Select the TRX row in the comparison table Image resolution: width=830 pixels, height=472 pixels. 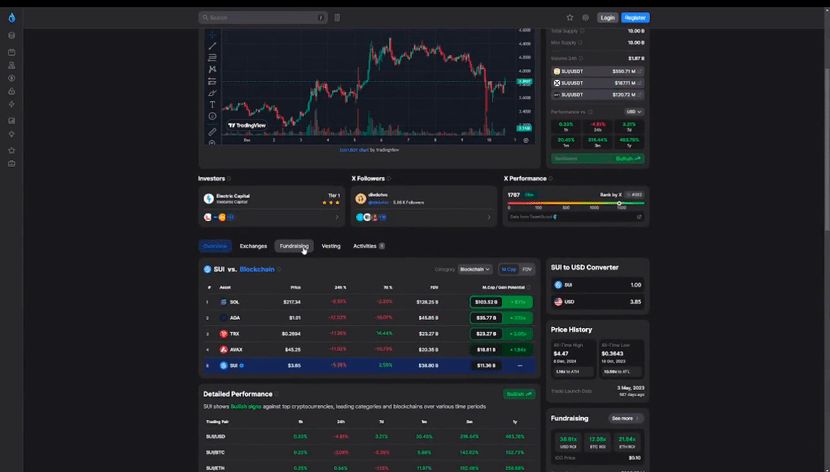click(x=369, y=334)
